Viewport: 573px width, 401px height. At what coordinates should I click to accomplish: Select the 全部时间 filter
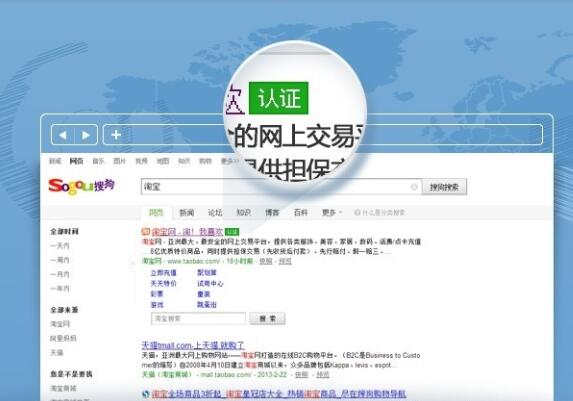pos(64,231)
